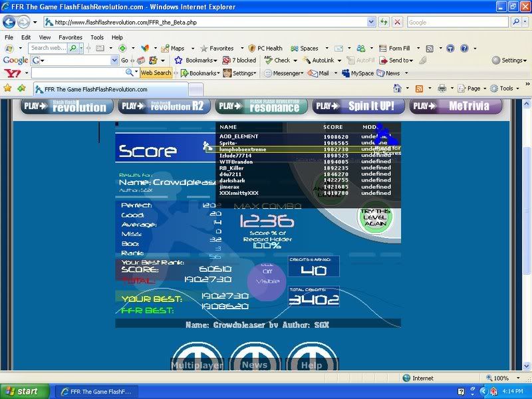Open Favorites Center star icon
This screenshot has width=532, height=399.
pyautogui.click(x=7, y=88)
